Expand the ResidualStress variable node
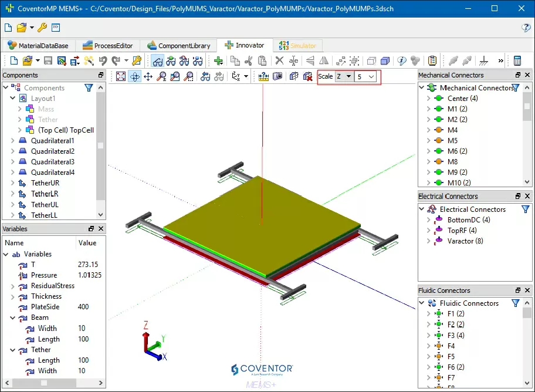 pyautogui.click(x=13, y=286)
